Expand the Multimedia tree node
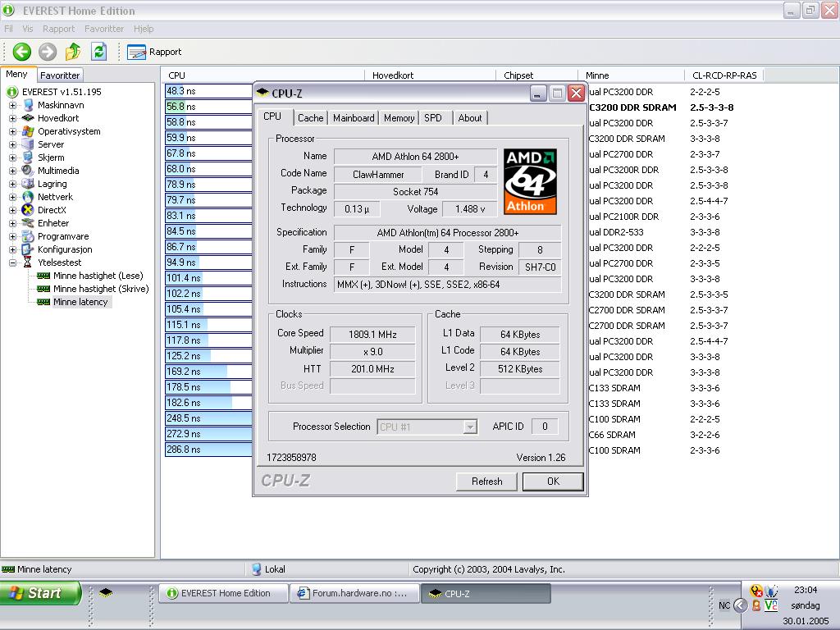840x630 pixels. 12,171
